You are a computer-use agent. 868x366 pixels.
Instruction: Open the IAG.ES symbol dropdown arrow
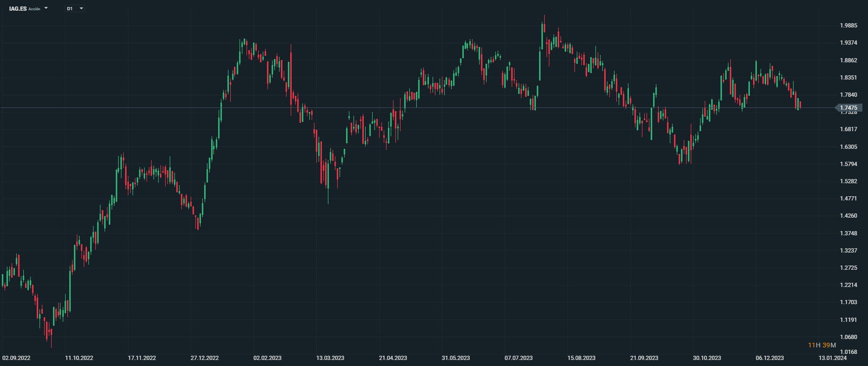point(46,8)
